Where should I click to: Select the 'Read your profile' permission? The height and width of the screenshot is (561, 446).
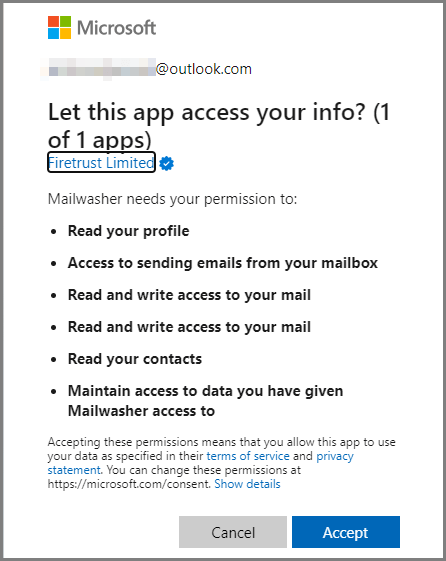point(128,231)
